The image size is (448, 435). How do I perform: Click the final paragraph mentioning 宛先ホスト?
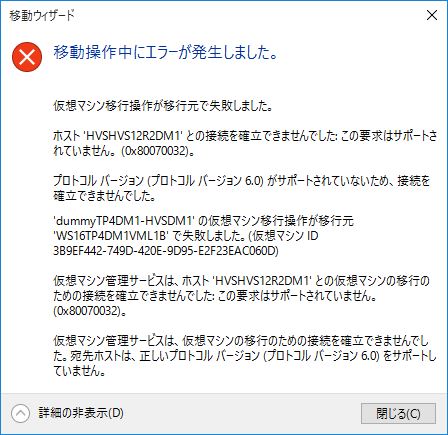tap(245, 356)
